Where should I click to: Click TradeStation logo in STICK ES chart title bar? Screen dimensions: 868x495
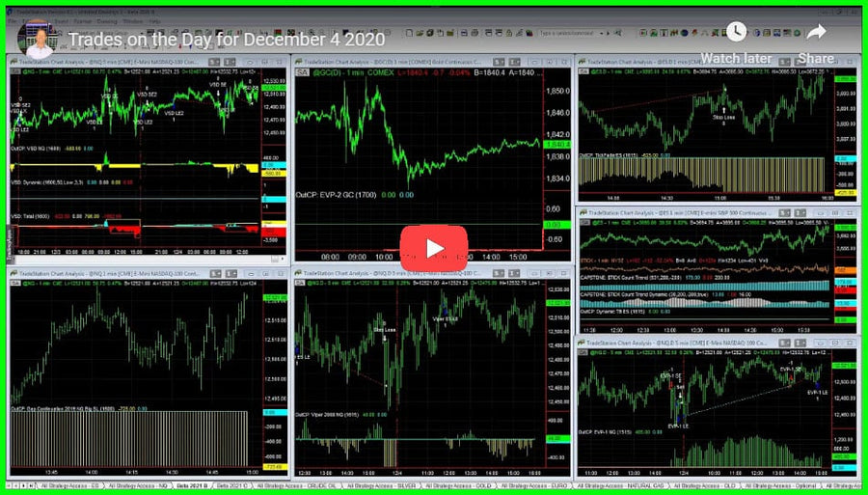pyautogui.click(x=583, y=212)
